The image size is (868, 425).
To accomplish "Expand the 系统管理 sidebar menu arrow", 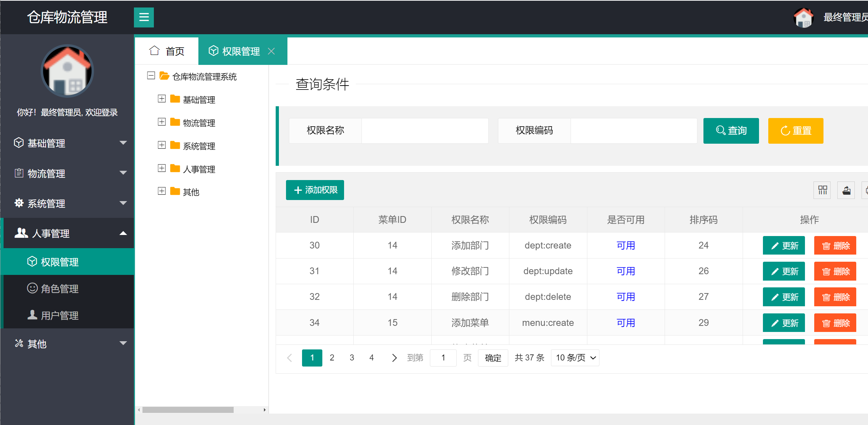I will (123, 203).
